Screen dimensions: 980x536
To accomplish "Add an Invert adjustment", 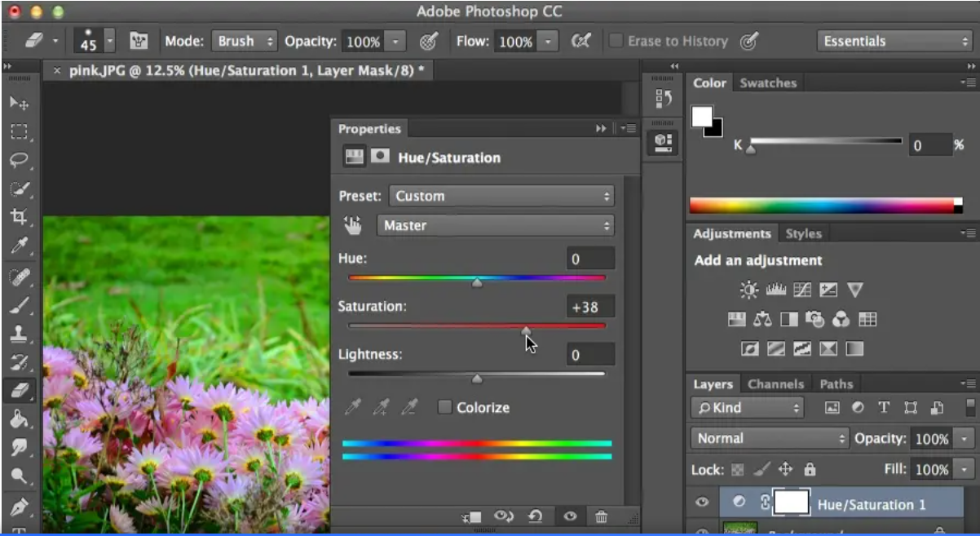I will [749, 348].
